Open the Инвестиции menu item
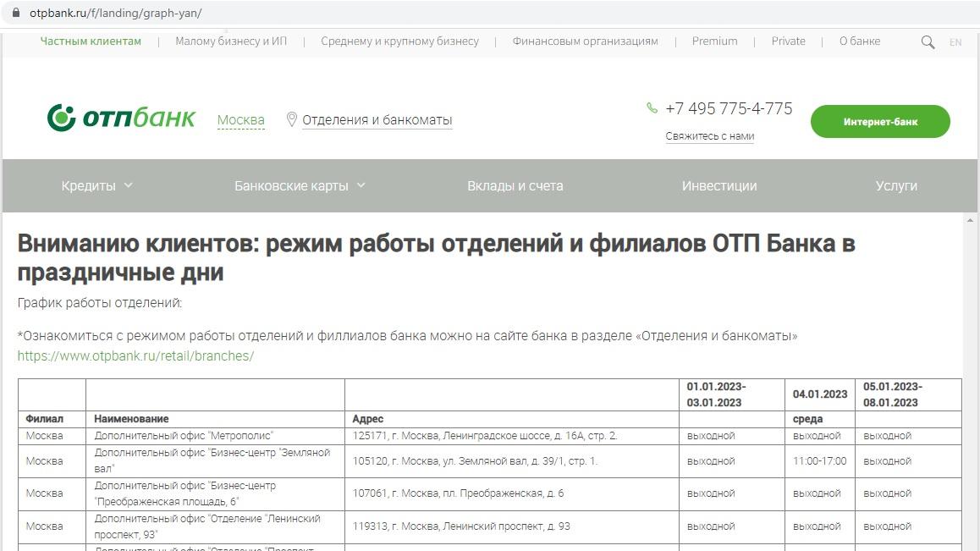 719,185
